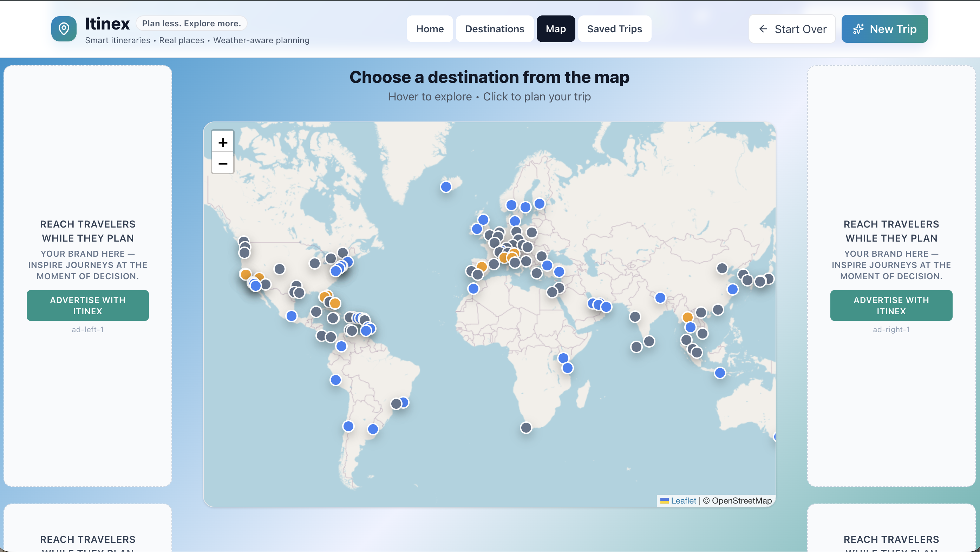Click the Itinex map-pin logo icon
Image resolution: width=980 pixels, height=552 pixels.
click(64, 28)
